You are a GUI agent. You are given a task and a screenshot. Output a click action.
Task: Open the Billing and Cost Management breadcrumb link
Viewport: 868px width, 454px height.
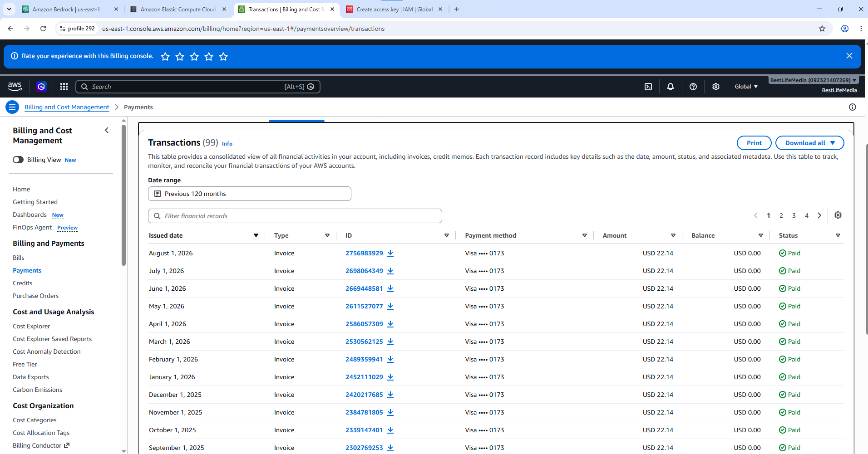pos(67,107)
